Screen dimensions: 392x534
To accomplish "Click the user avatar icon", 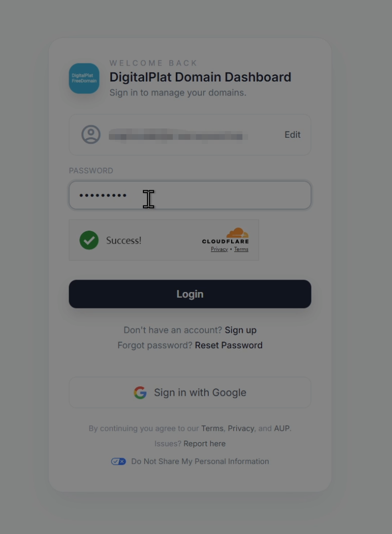I will pyautogui.click(x=91, y=135).
